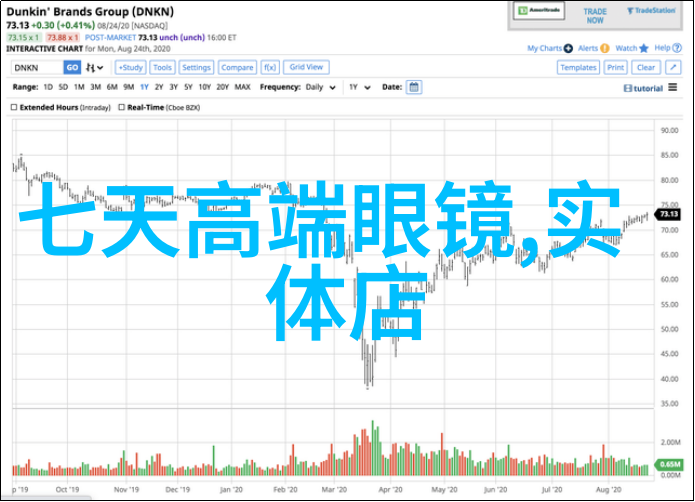This screenshot has width=695, height=502.
Task: Enable Extended Hours checkbox
Action: point(14,107)
